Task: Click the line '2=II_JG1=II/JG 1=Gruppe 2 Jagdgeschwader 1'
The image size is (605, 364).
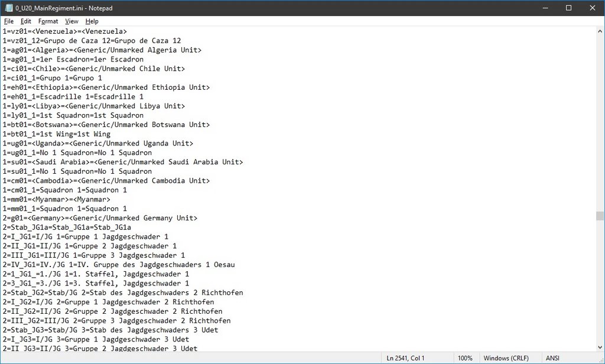Action: coord(90,246)
